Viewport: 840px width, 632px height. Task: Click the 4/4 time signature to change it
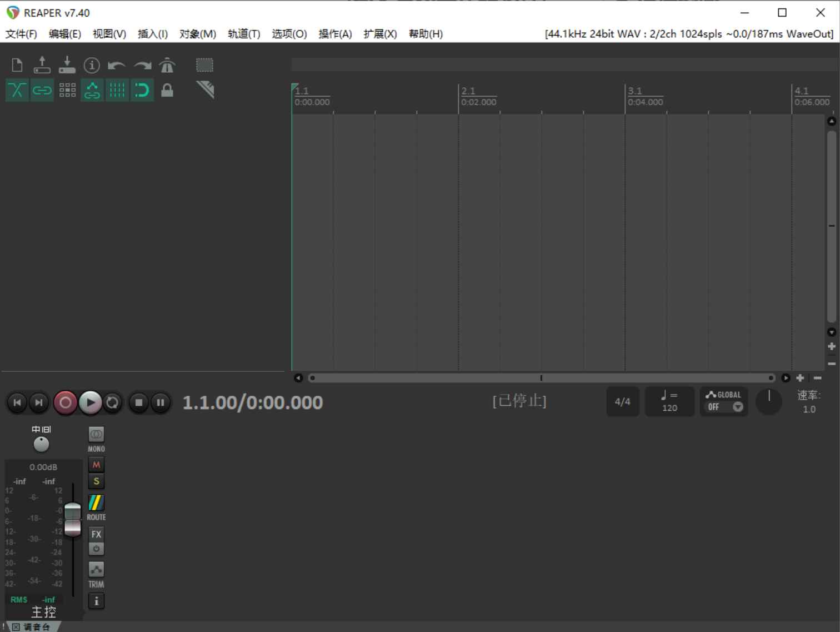click(622, 401)
